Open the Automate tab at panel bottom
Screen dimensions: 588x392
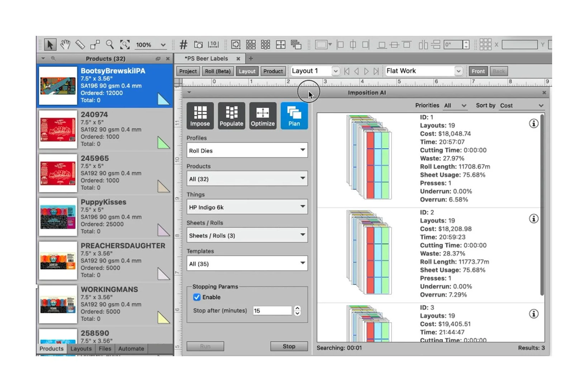tap(131, 349)
